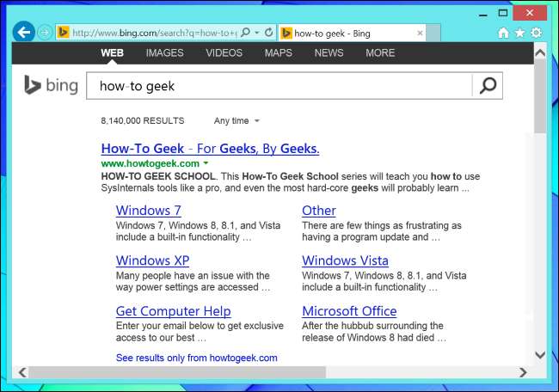Screen dimensions: 559x392
Task: Open the Home page icon
Action: click(x=503, y=33)
